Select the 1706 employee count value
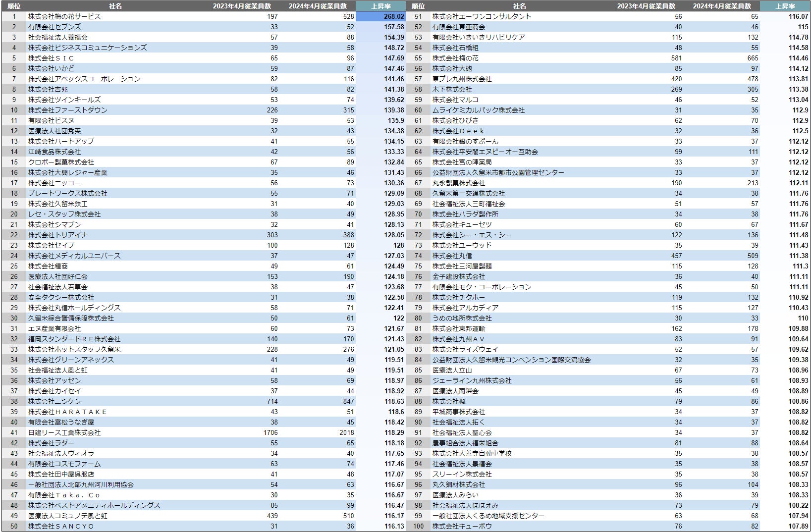The image size is (811, 532). (x=270, y=432)
